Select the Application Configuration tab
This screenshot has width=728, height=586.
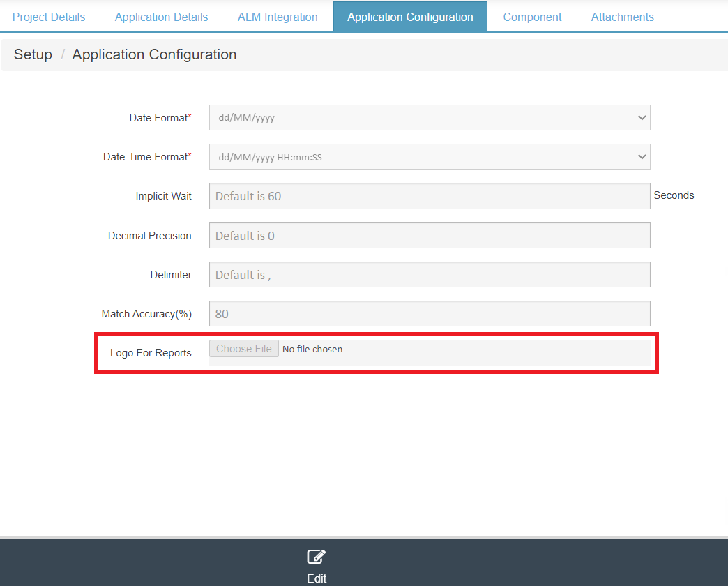click(x=410, y=17)
